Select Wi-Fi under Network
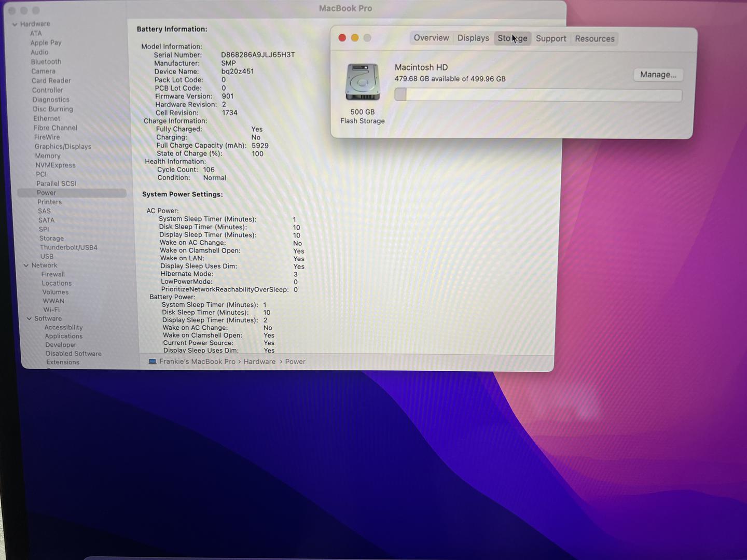Screen dimensions: 747x560 coord(51,310)
